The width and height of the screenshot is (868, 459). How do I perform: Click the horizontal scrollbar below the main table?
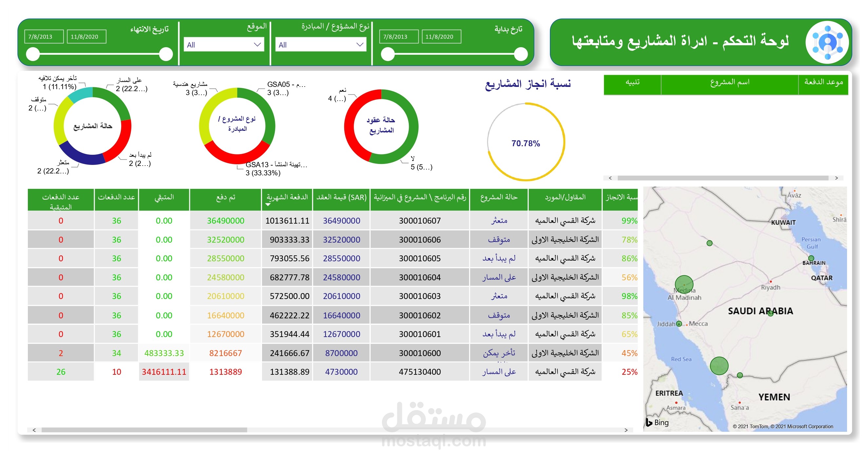point(144,430)
